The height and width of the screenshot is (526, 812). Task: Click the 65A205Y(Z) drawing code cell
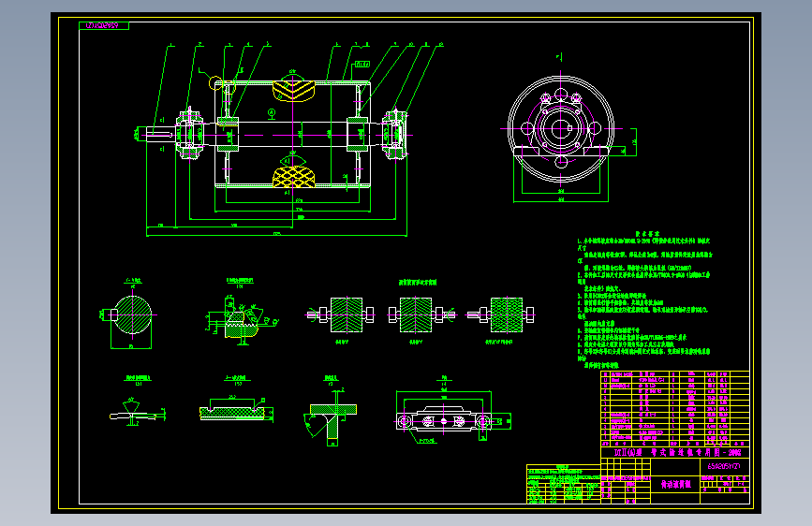click(725, 466)
